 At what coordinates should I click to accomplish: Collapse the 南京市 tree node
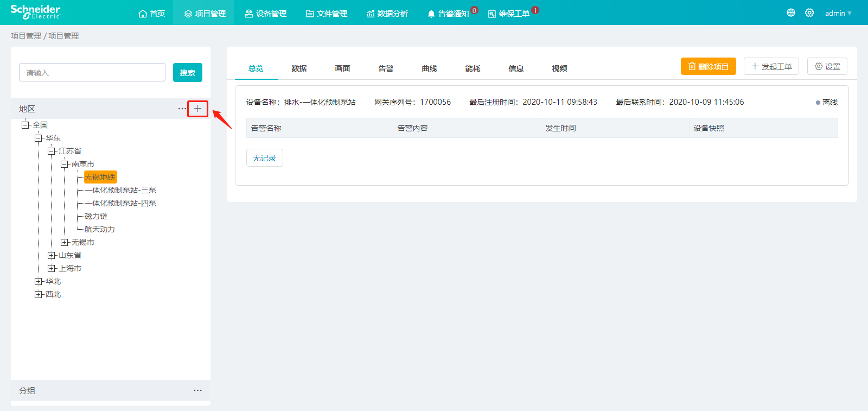point(64,164)
